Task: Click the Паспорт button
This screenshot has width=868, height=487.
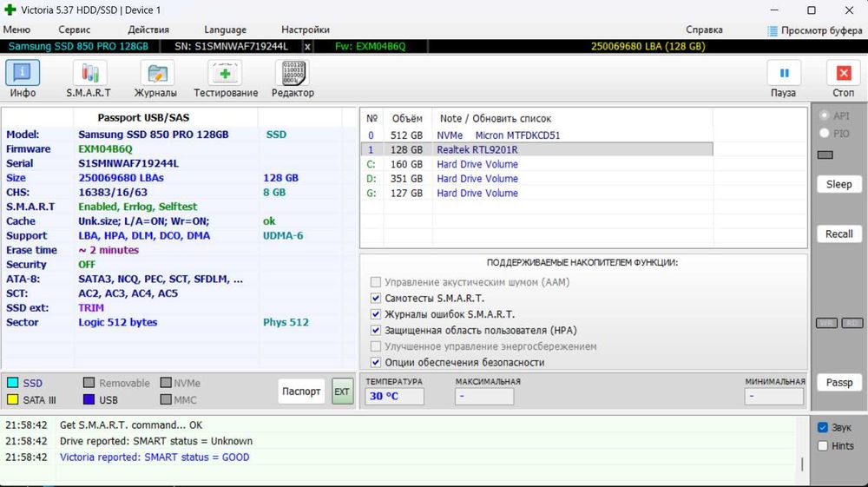Action: 301,392
